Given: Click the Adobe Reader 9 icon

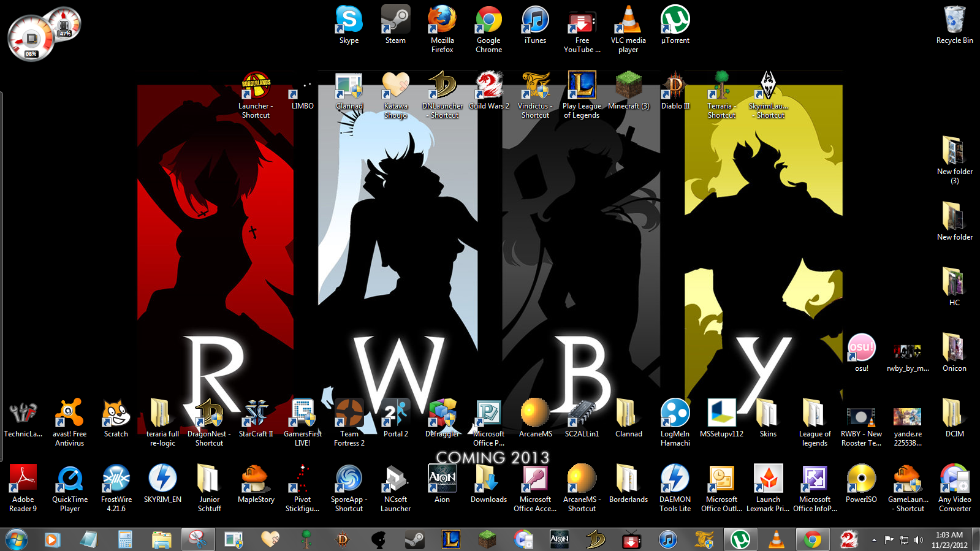Looking at the screenshot, I should [23, 488].
